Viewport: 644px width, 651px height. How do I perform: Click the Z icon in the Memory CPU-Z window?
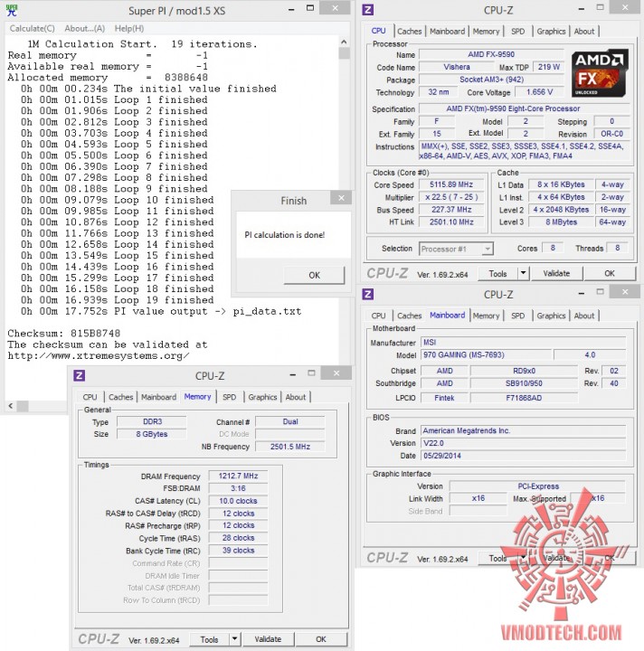pyautogui.click(x=79, y=376)
